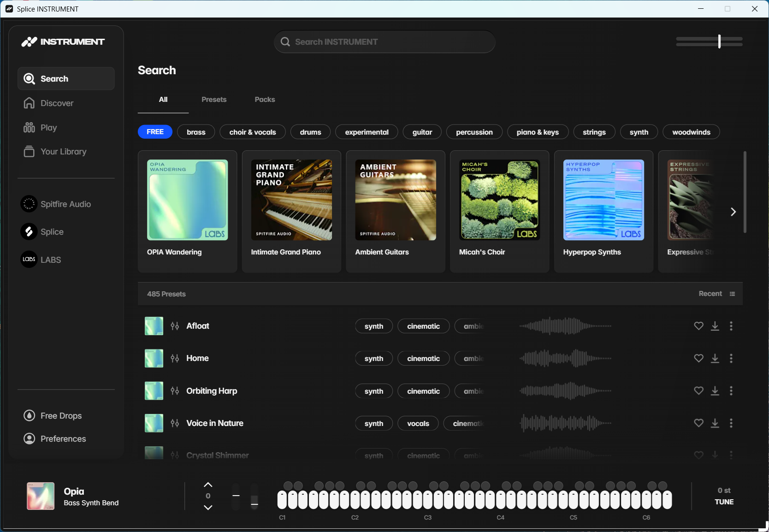The height and width of the screenshot is (532, 769).
Task: Click the synth tag on Afloat
Action: [x=374, y=326]
